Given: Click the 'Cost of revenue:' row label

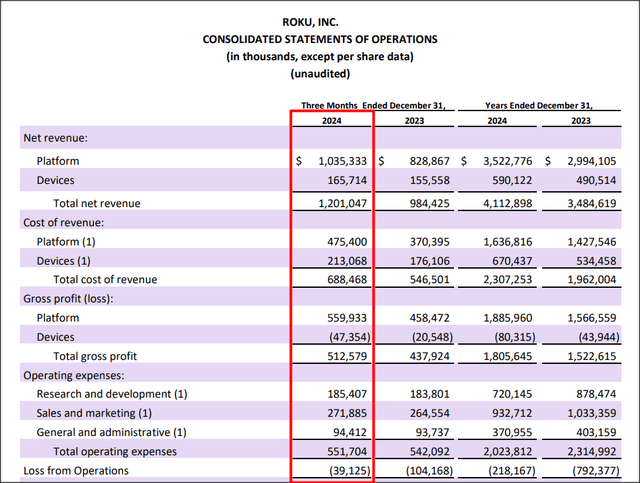Looking at the screenshot, I should 64,223.
